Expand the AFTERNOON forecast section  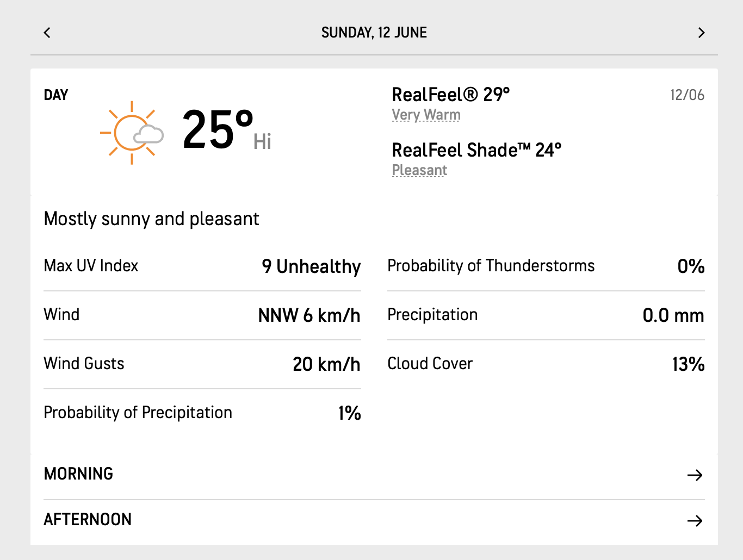click(x=88, y=520)
